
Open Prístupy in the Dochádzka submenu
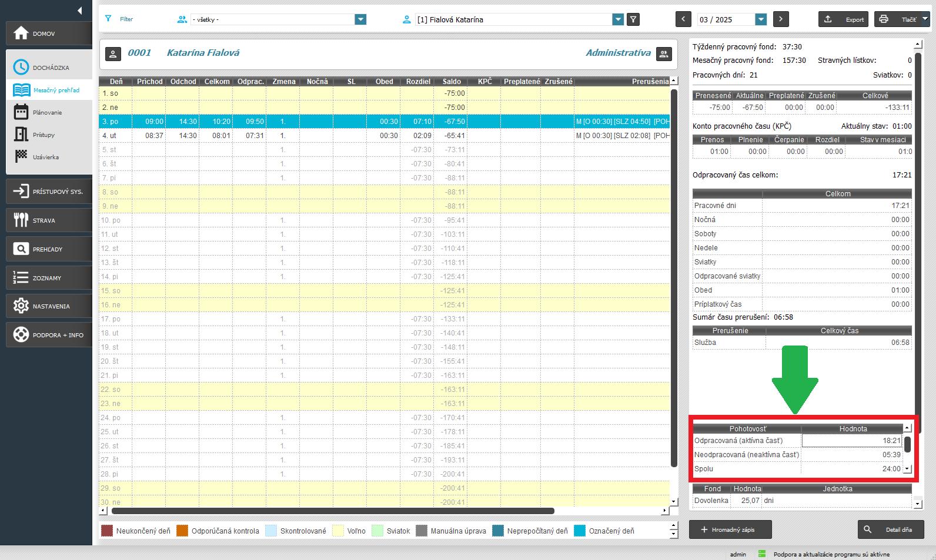point(44,135)
